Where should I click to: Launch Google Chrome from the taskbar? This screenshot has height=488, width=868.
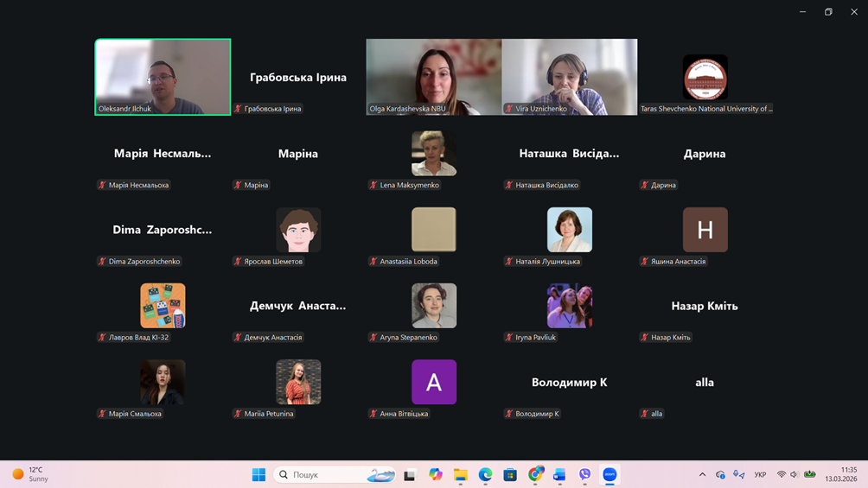[x=535, y=474]
